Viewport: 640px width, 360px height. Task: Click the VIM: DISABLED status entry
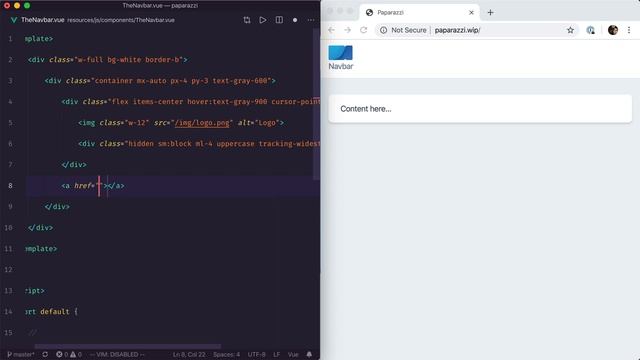pyautogui.click(x=117, y=354)
